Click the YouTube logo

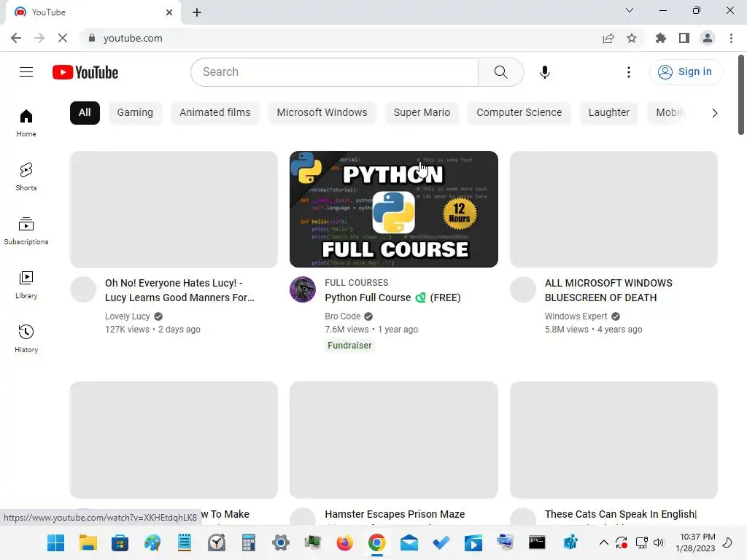(85, 72)
